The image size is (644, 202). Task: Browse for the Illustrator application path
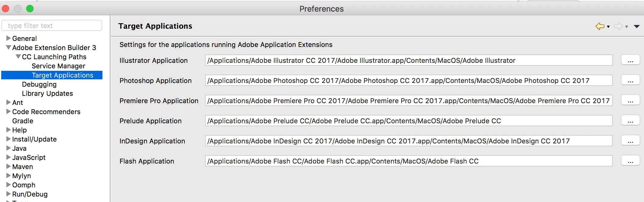pyautogui.click(x=630, y=60)
